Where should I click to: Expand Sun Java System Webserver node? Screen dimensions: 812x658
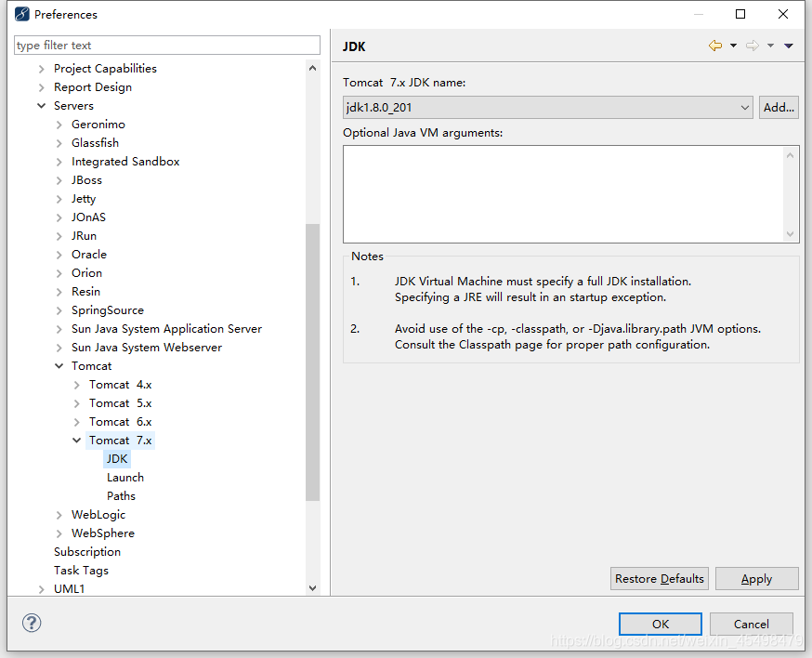pos(59,348)
